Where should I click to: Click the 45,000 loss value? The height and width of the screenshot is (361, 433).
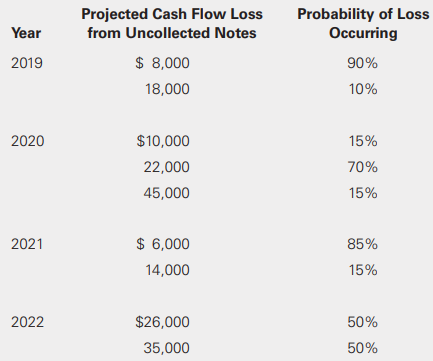click(x=167, y=193)
